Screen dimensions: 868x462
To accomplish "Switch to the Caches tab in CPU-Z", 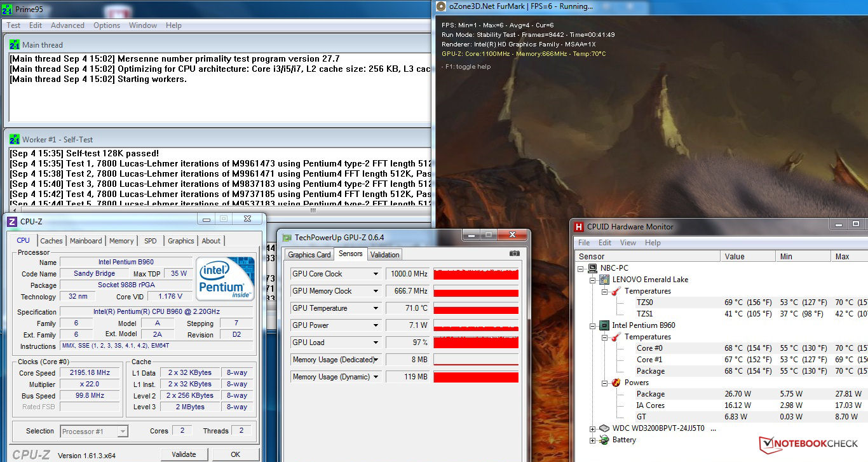I will coord(51,241).
